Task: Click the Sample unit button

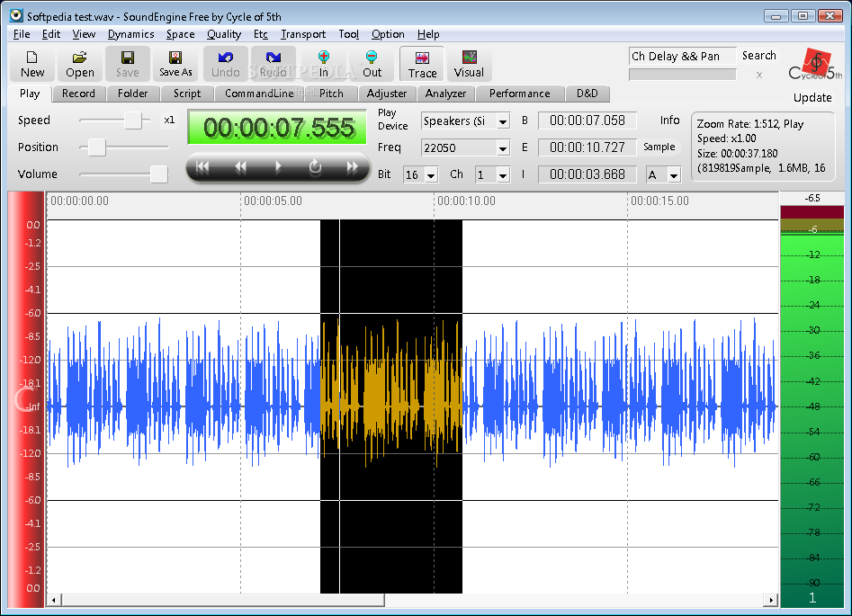Action: click(x=659, y=147)
